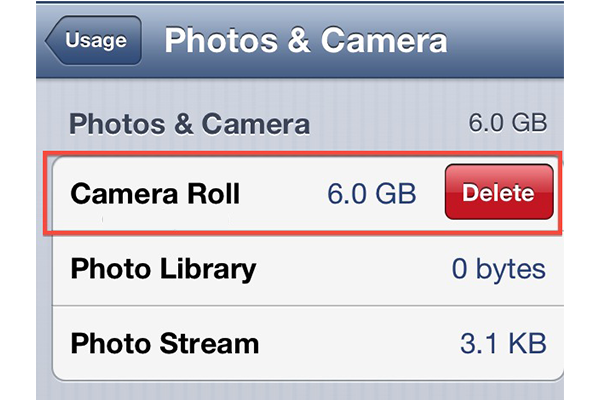Click the word Camera in the section header
This screenshot has width=600, height=400.
click(x=255, y=124)
